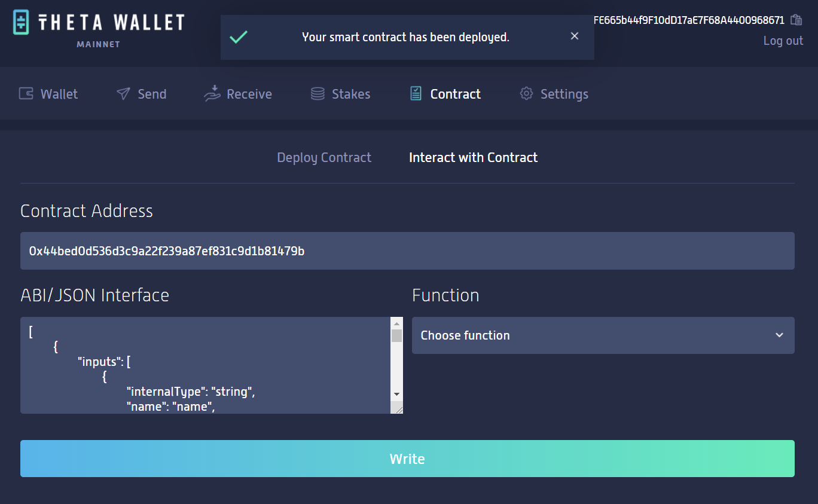Open the Settings tab
Viewport: 818px width, 504px height.
pos(554,94)
